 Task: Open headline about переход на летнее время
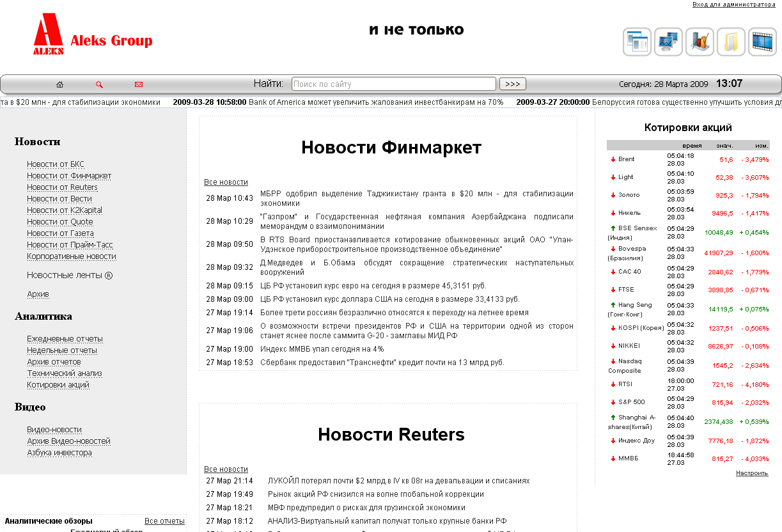(x=395, y=313)
